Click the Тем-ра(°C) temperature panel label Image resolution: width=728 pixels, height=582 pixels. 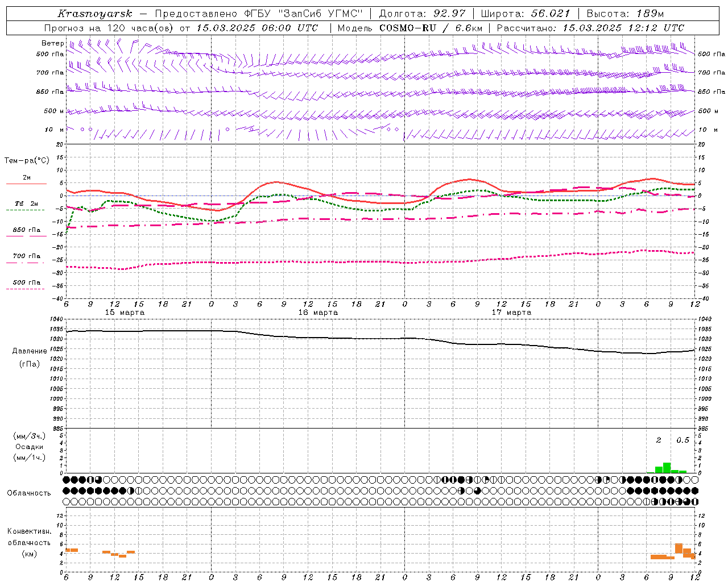(x=27, y=161)
